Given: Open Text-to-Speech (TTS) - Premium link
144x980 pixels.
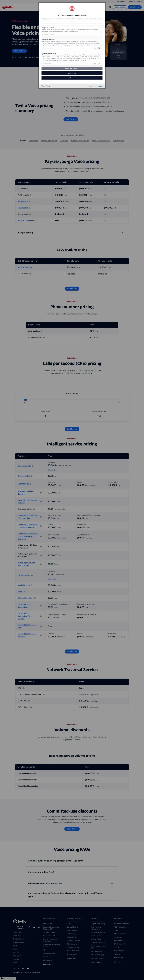Looking at the screenshot, I should coord(27,635).
